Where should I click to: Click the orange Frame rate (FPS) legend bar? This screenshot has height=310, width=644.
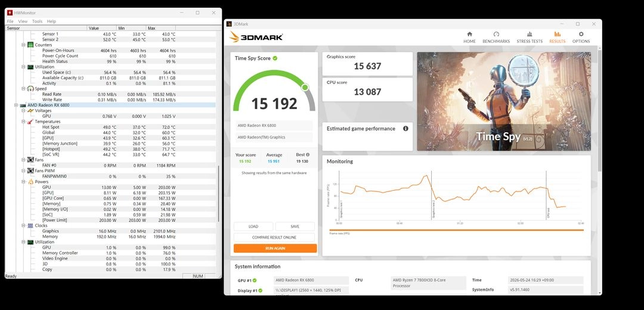(456, 230)
